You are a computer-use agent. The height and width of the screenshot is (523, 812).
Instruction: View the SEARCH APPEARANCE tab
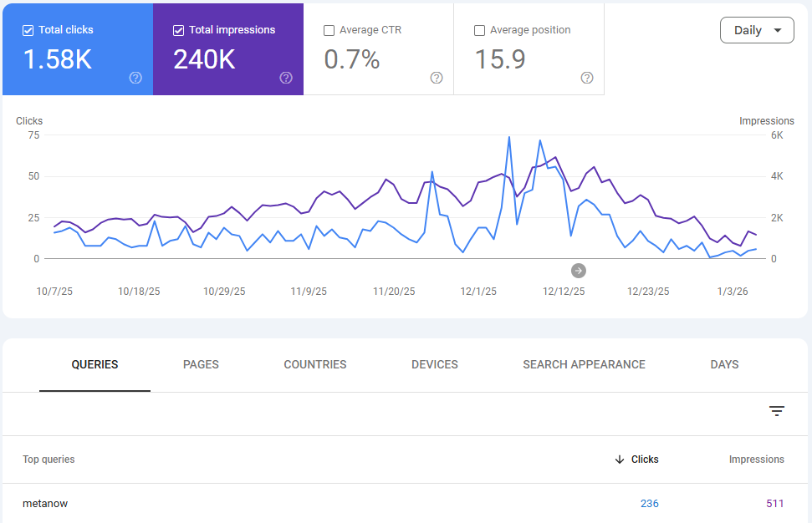pyautogui.click(x=584, y=364)
